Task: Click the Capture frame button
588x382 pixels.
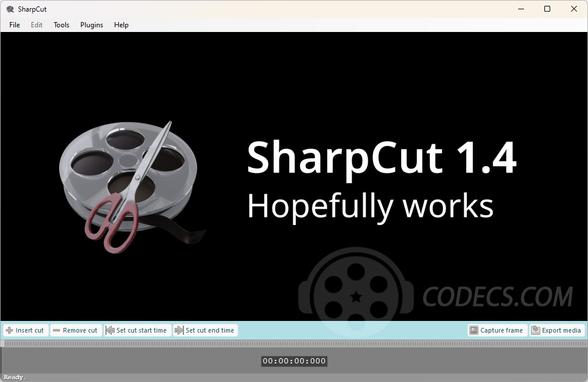Action: (x=497, y=330)
